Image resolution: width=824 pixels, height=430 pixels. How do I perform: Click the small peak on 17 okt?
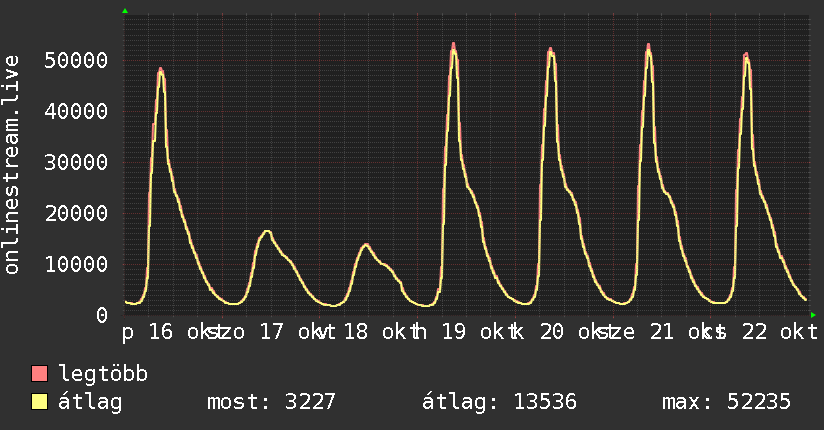pos(266,231)
